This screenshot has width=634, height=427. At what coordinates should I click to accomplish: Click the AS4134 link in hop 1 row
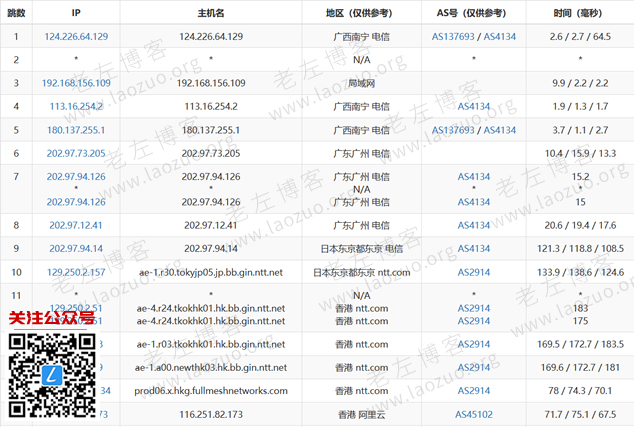500,36
